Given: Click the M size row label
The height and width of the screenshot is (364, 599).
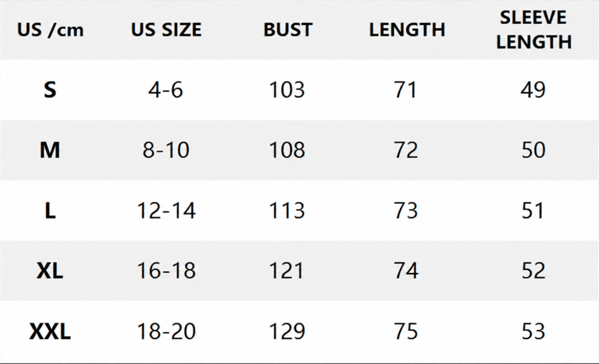Looking at the screenshot, I should coord(50,150).
